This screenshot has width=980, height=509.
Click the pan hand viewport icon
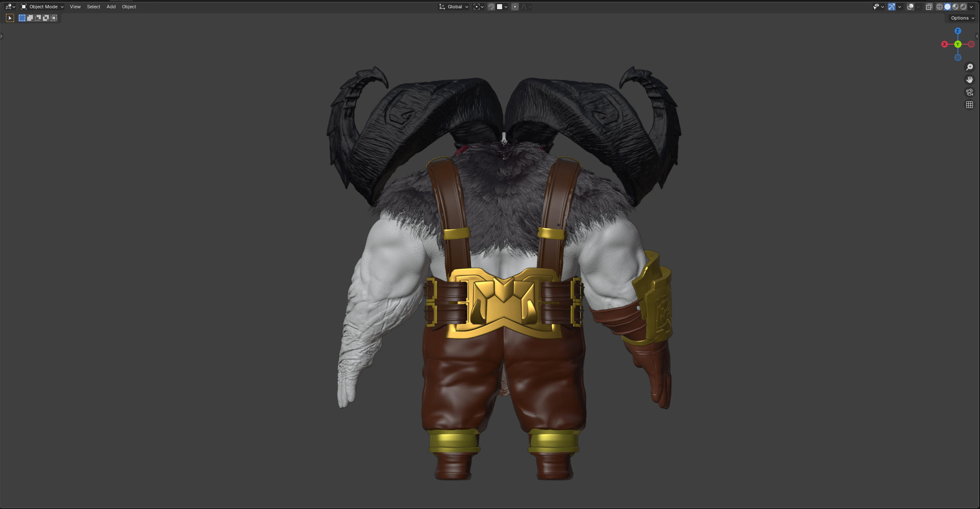970,80
